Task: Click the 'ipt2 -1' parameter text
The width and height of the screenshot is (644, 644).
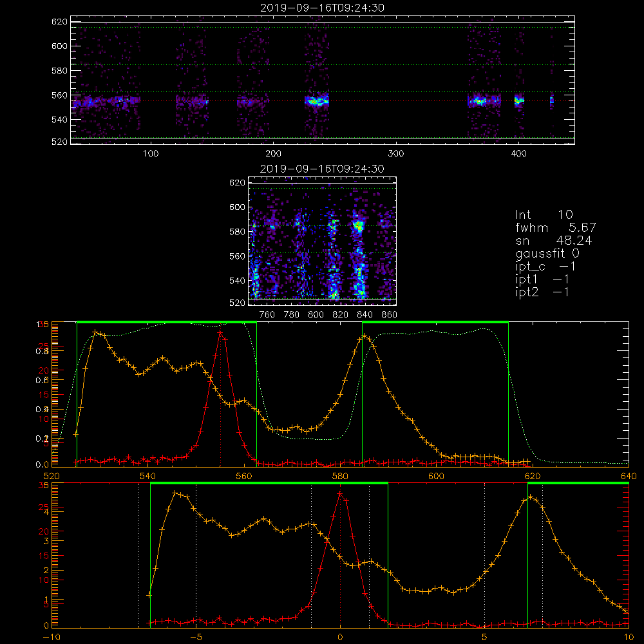Action: (542, 292)
